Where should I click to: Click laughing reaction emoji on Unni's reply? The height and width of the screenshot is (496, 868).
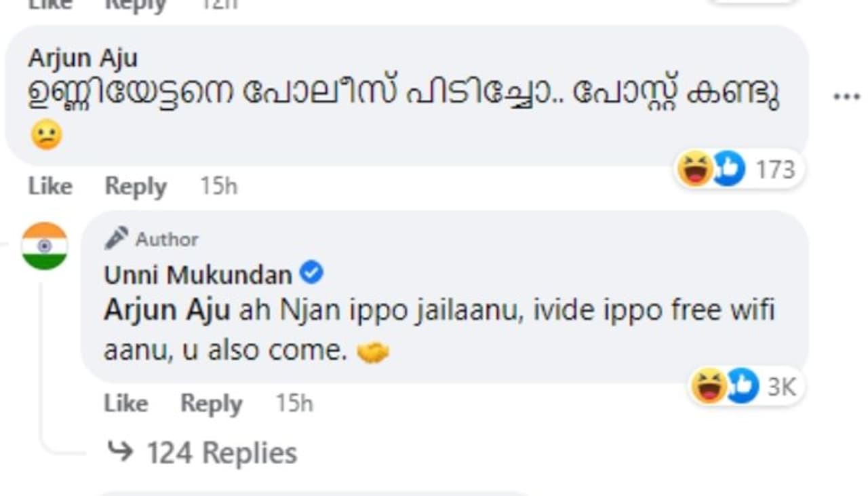(708, 386)
